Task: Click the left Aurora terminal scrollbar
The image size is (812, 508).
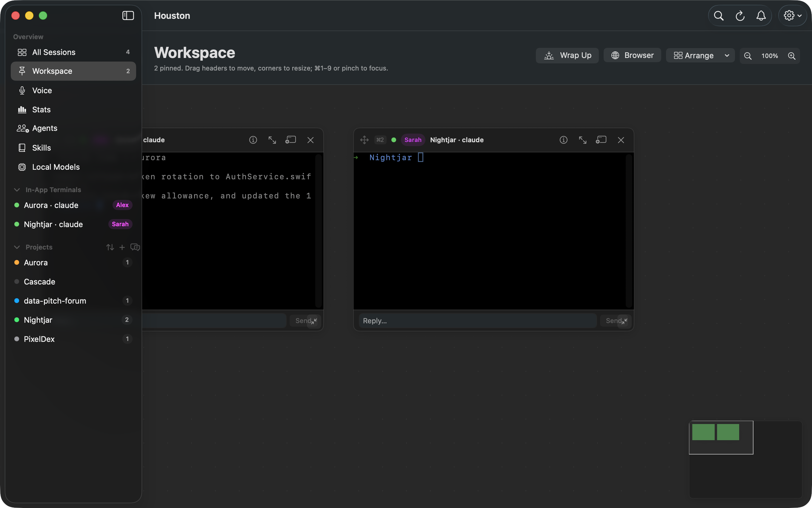Action: [319, 230]
